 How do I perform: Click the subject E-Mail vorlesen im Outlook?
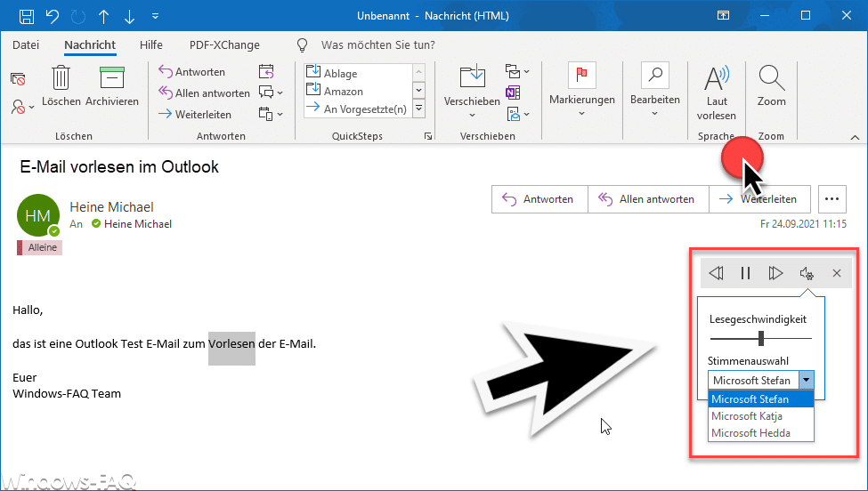119,166
